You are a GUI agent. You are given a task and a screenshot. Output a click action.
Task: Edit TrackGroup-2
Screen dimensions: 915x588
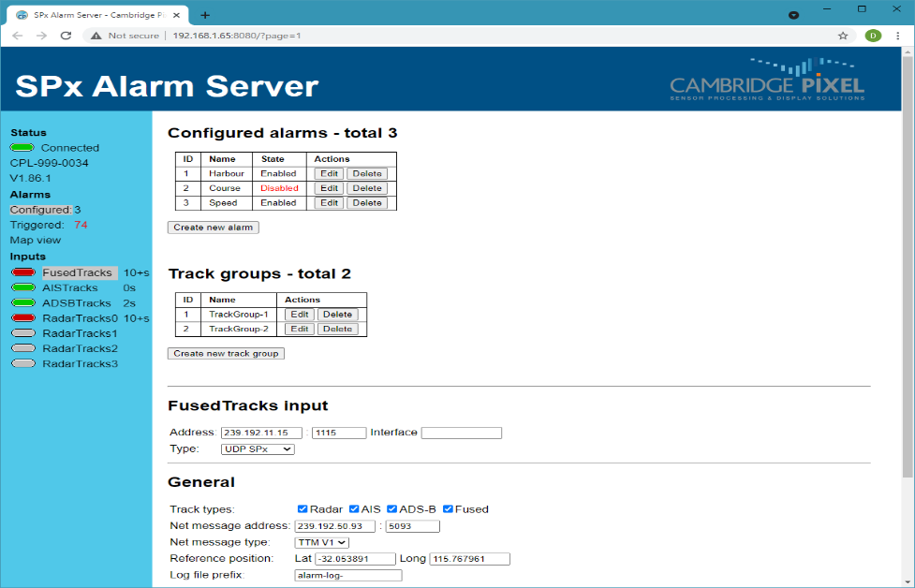point(300,329)
